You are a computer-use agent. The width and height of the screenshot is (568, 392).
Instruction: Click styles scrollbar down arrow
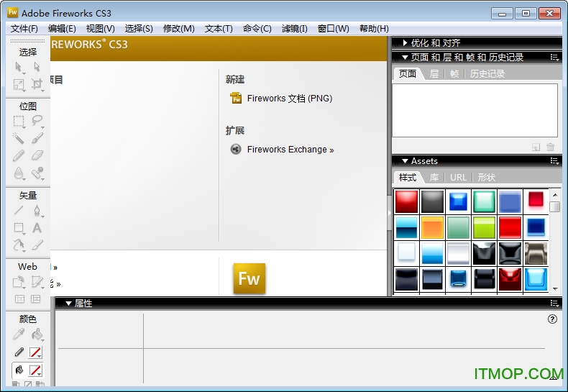pos(555,288)
